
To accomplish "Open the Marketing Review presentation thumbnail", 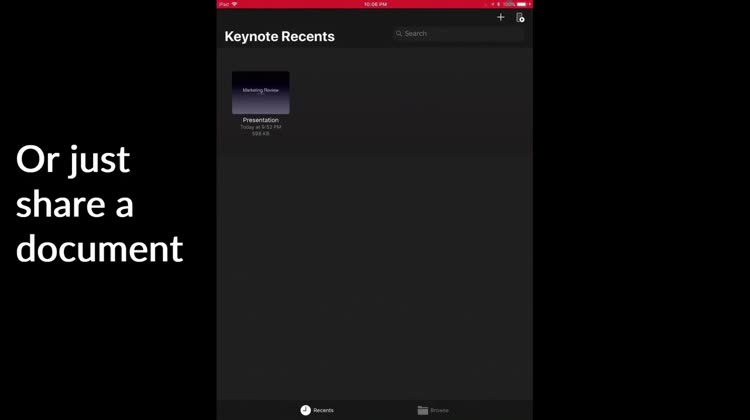I will pyautogui.click(x=261, y=93).
